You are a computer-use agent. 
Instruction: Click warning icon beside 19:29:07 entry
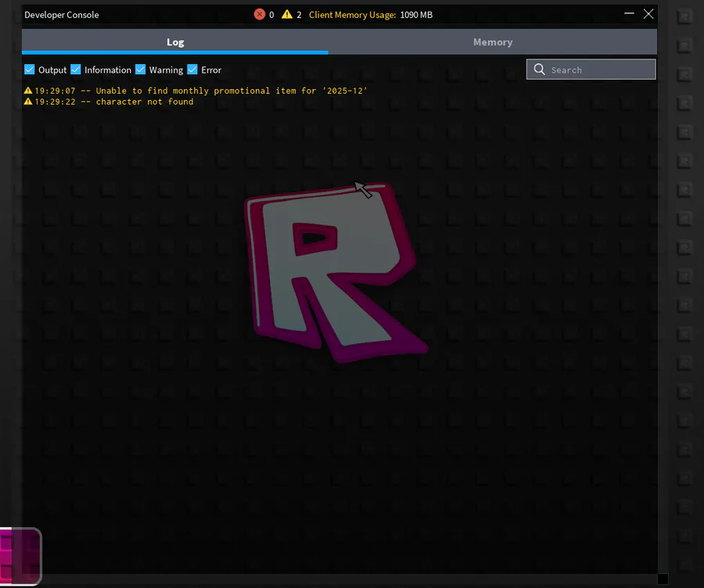tap(28, 90)
